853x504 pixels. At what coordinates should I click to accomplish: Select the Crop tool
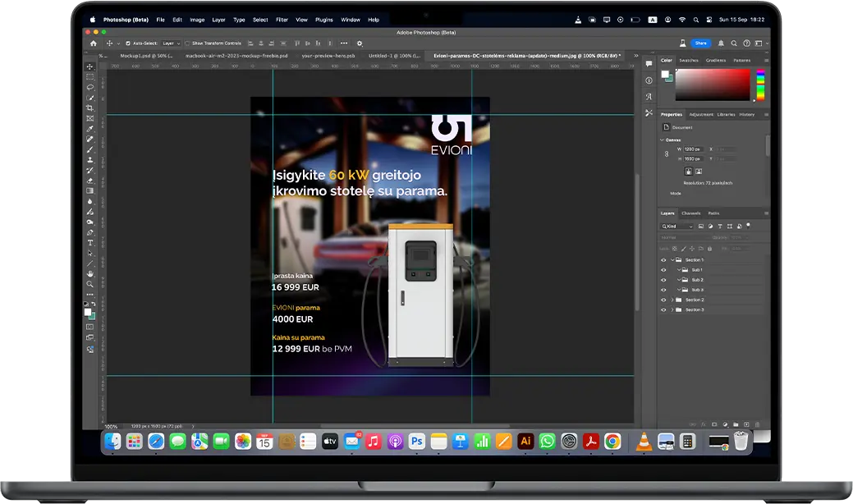90,108
